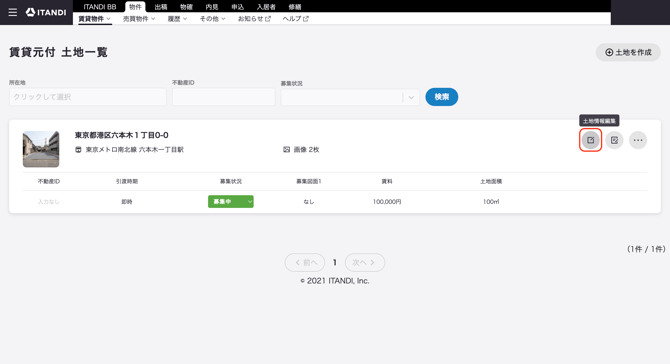Click the land area value 100㎡
The height and width of the screenshot is (364, 670).
pos(491,202)
